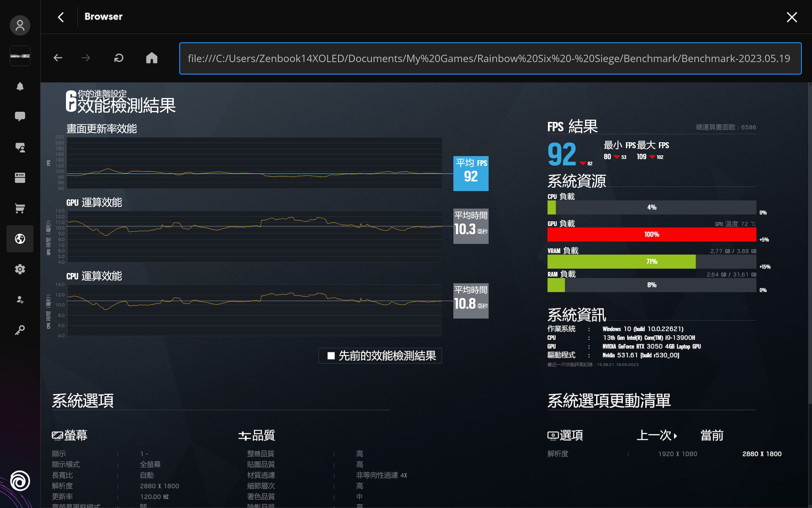Click the 非等向性過濾 4X value
This screenshot has height=508, width=812.
coord(381,475)
